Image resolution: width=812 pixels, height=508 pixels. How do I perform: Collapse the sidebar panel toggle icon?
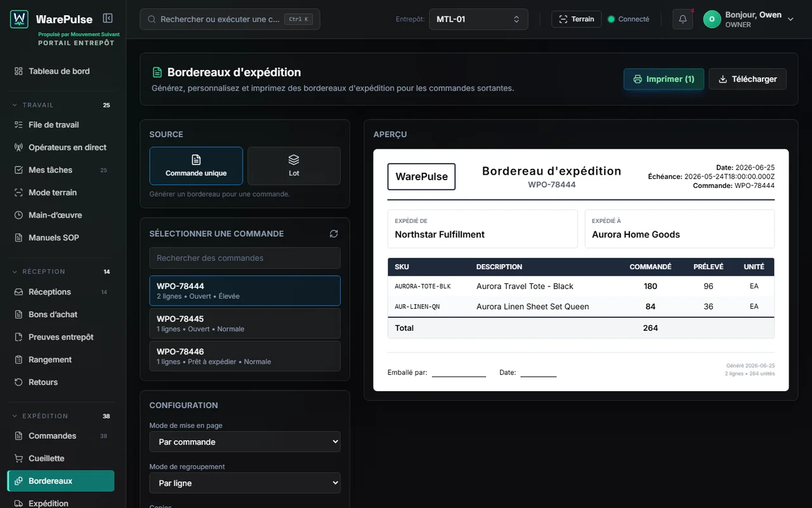tap(108, 18)
